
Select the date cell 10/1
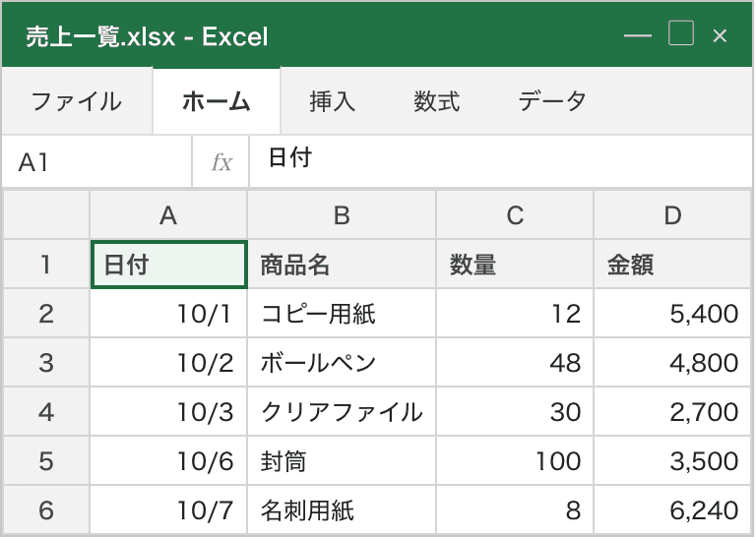[x=168, y=314]
